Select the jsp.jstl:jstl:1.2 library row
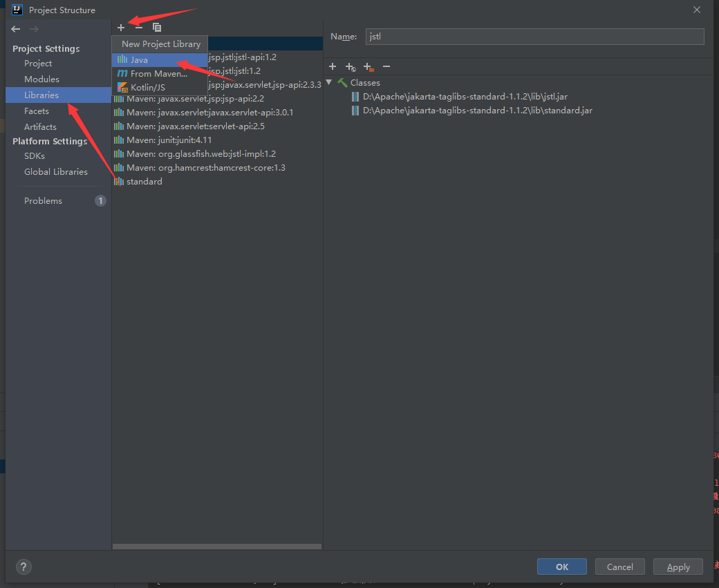Viewport: 719px width, 588px height. point(265,71)
